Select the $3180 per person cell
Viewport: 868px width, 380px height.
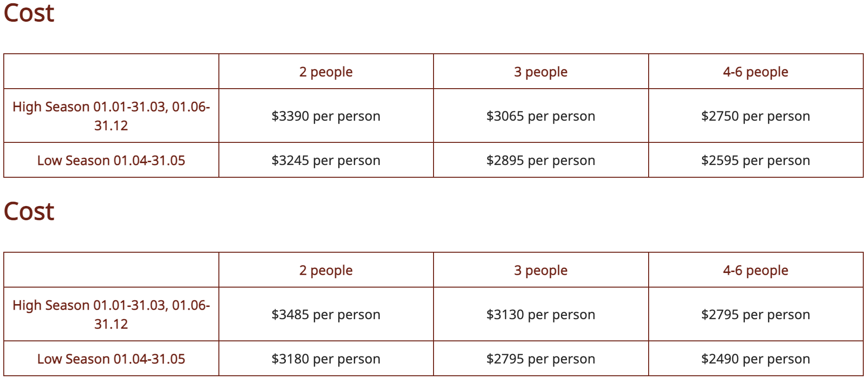tap(325, 359)
